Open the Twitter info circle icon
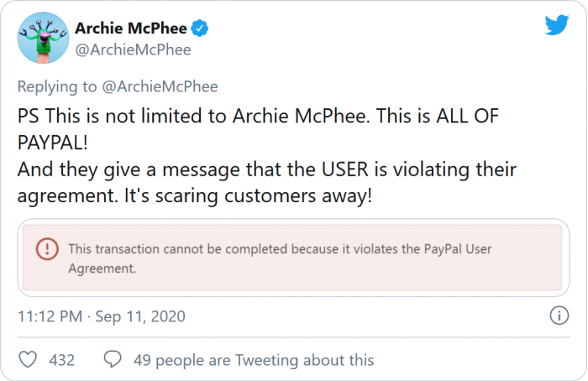 (559, 316)
